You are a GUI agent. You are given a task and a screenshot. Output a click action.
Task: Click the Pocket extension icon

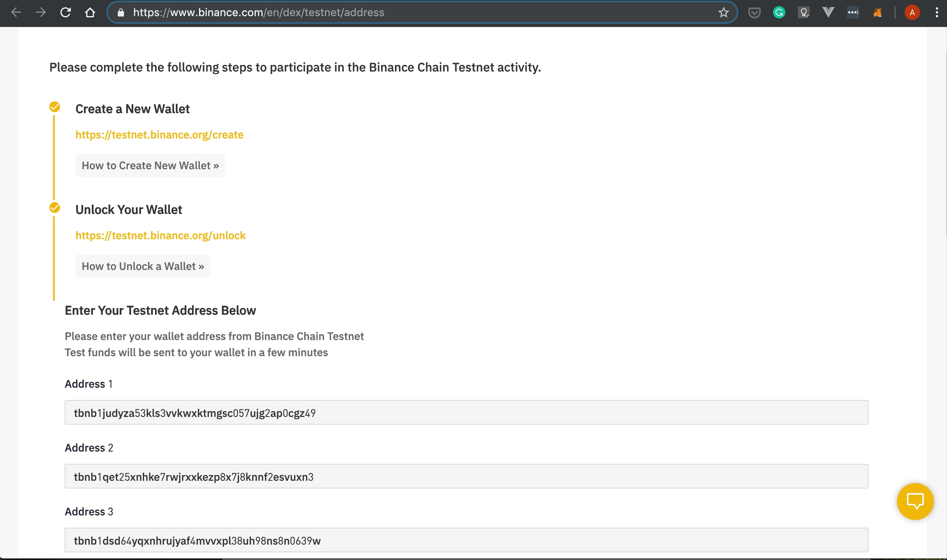click(x=754, y=13)
